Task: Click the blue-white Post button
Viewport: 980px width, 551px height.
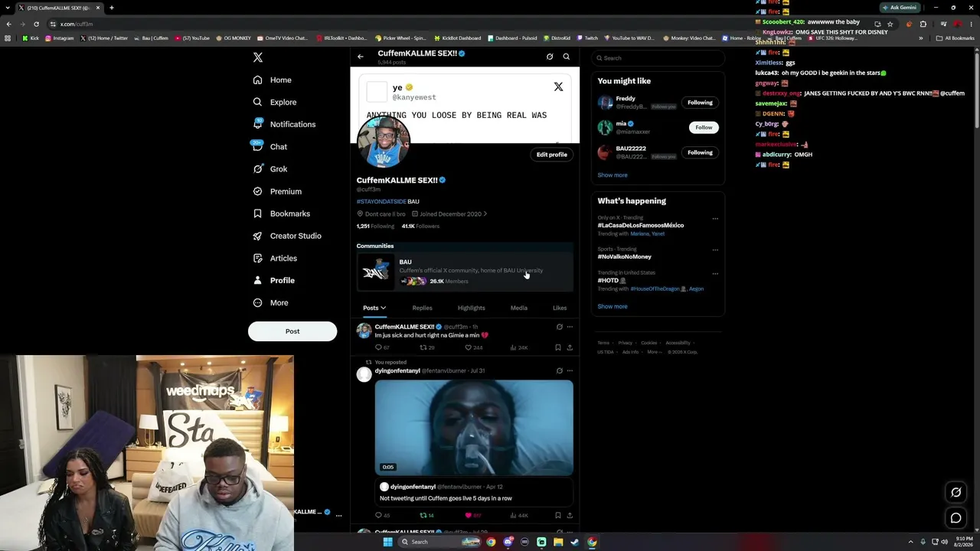Action: click(x=292, y=331)
